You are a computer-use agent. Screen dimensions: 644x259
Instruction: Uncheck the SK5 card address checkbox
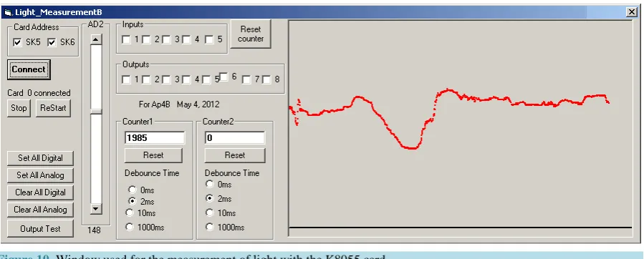click(x=17, y=42)
